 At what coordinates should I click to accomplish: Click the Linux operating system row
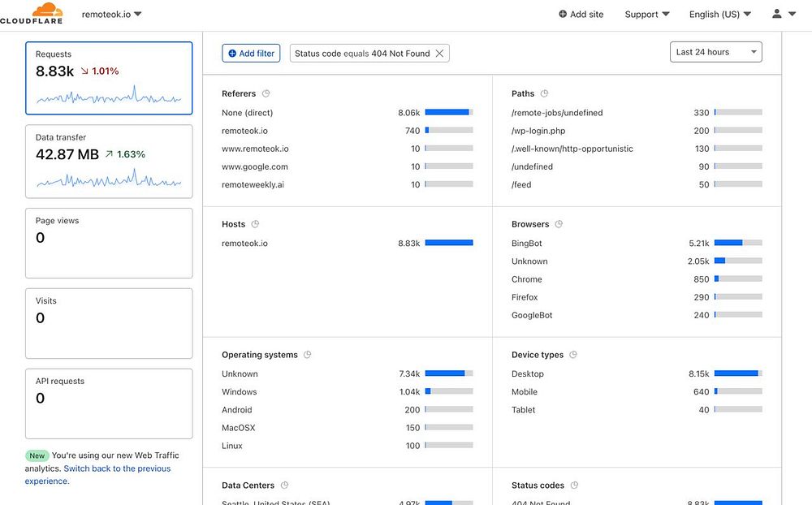click(347, 446)
